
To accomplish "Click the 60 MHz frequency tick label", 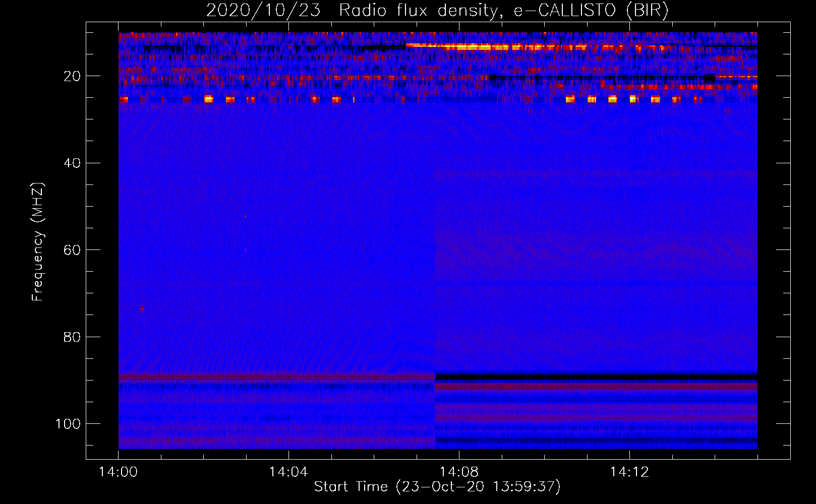I will pyautogui.click(x=72, y=250).
